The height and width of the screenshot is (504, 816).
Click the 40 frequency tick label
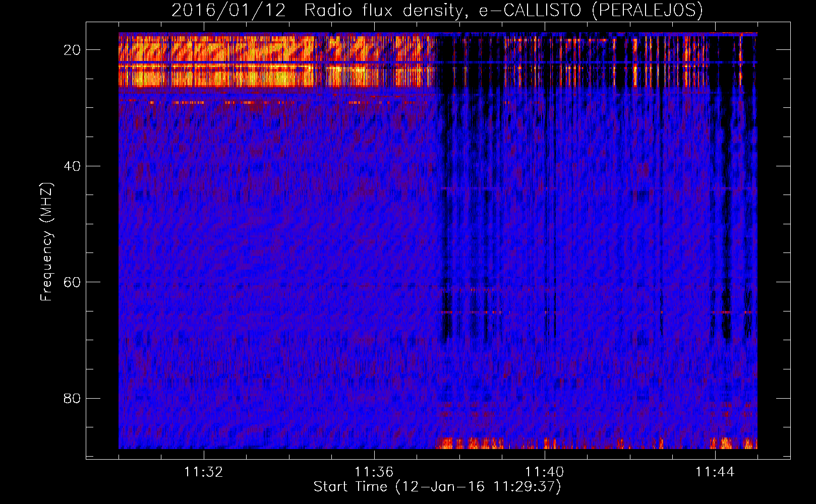click(72, 166)
